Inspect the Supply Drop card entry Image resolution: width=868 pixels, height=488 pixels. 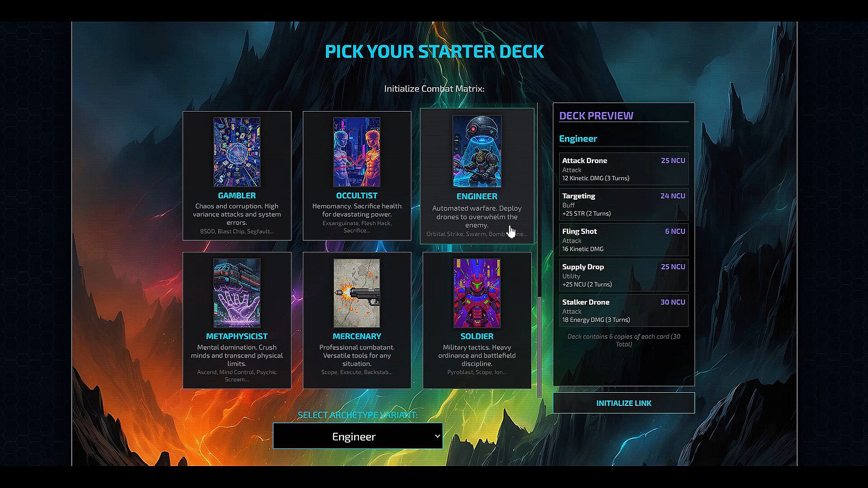623,275
